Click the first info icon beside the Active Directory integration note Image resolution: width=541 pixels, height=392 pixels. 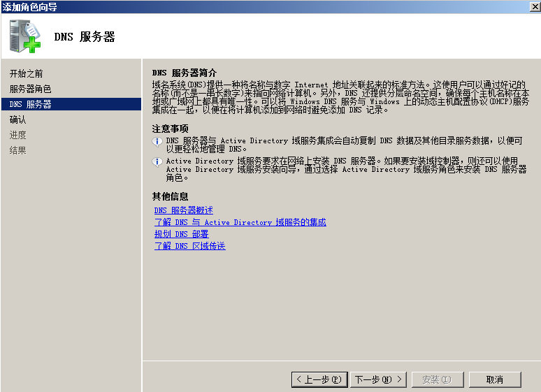coord(157,141)
